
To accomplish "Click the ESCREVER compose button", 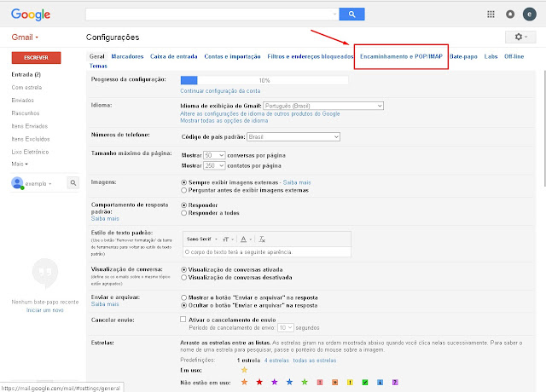I will 36,58.
